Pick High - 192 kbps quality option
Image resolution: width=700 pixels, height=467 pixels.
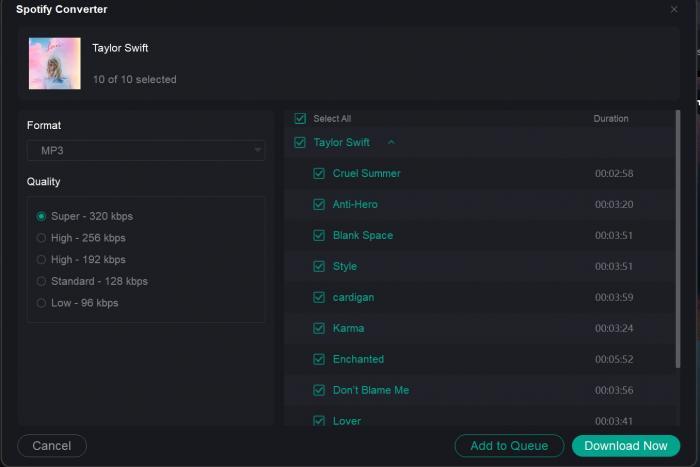[41, 260]
